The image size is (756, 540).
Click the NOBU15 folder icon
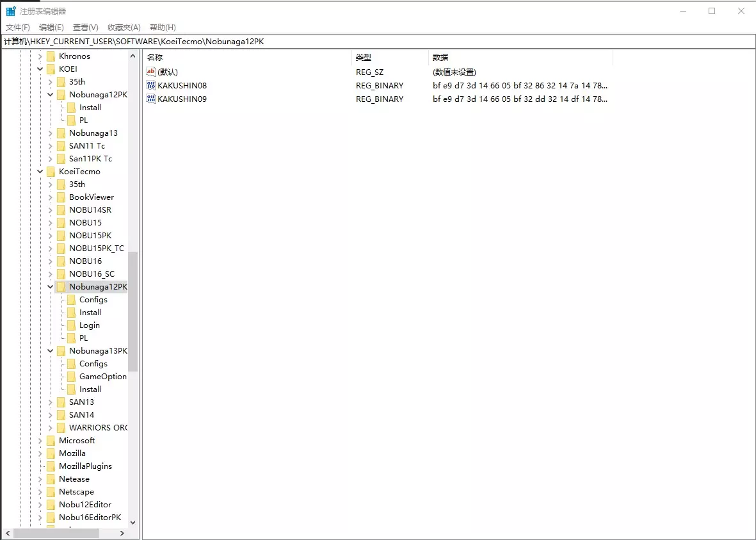pyautogui.click(x=61, y=222)
